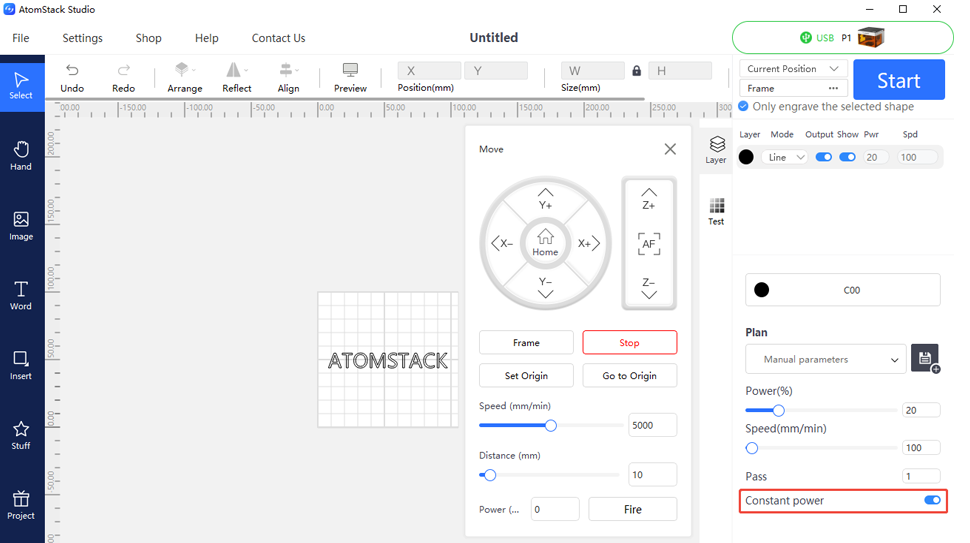The image size is (970, 543).
Task: Click the red Stop button
Action: [x=630, y=343]
